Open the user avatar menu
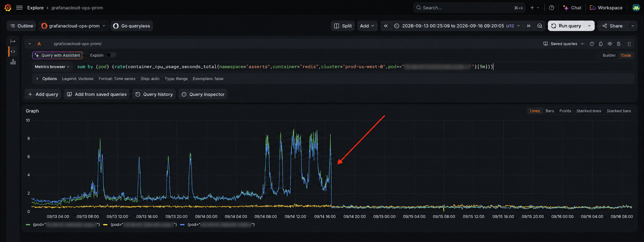The height and width of the screenshot is (242, 644). (636, 8)
